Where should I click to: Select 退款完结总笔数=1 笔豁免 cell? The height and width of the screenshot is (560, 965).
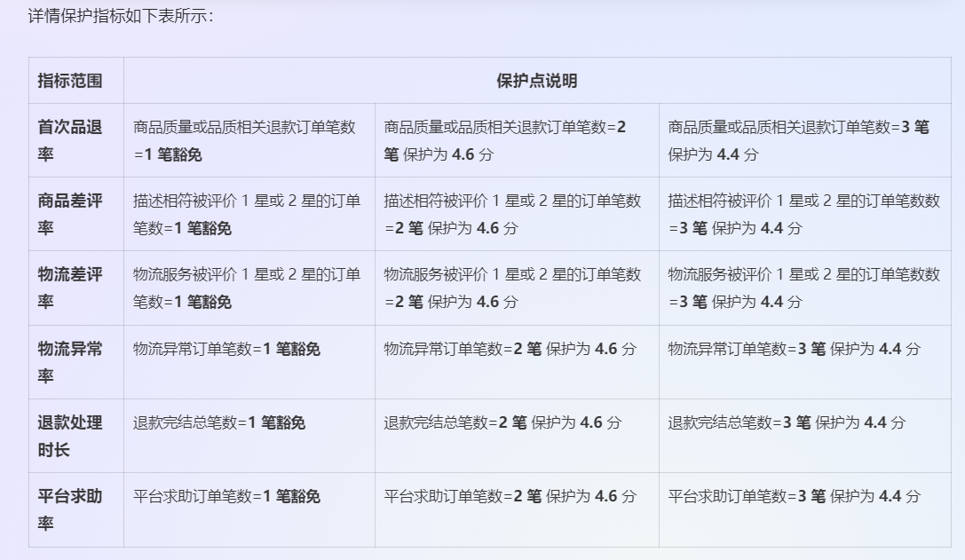click(219, 422)
